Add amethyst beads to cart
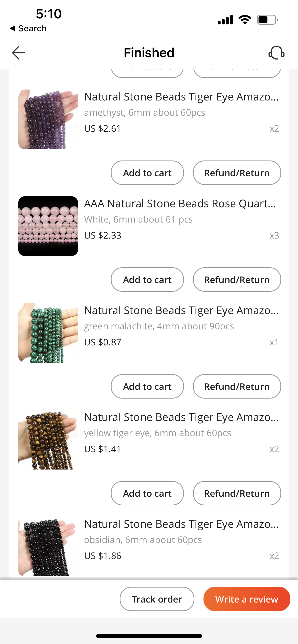 [x=147, y=173]
